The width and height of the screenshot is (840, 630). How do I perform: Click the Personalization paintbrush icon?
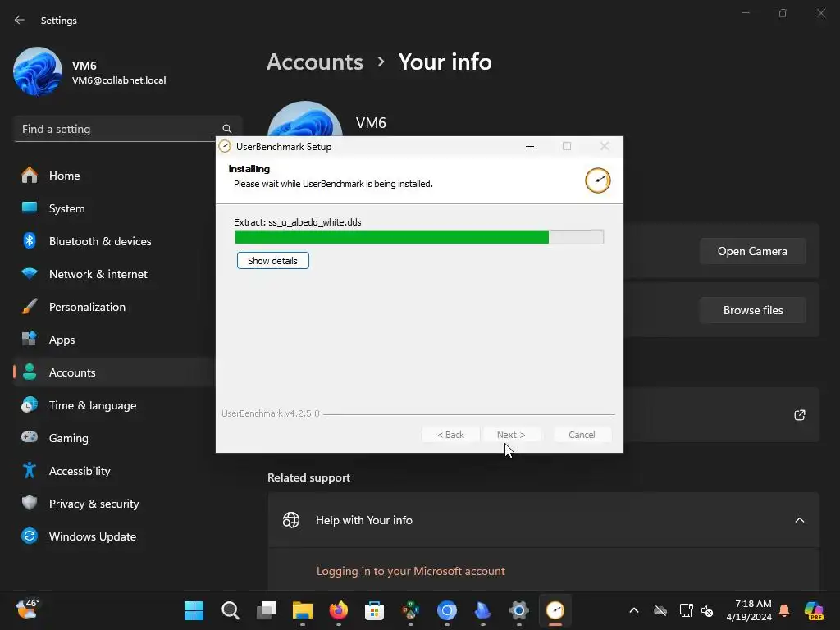(30, 307)
